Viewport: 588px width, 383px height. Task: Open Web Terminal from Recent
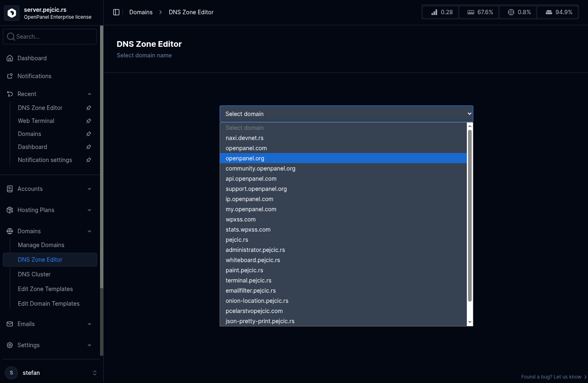36,121
